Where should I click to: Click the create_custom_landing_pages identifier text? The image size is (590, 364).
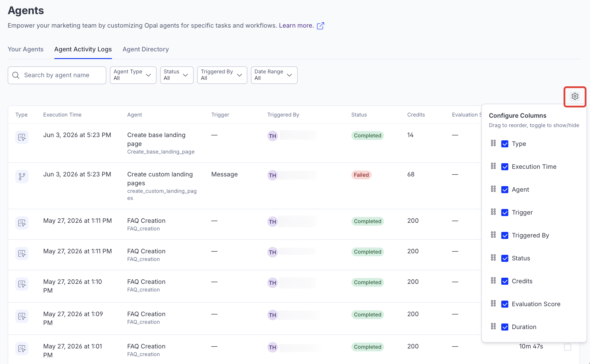click(x=162, y=194)
